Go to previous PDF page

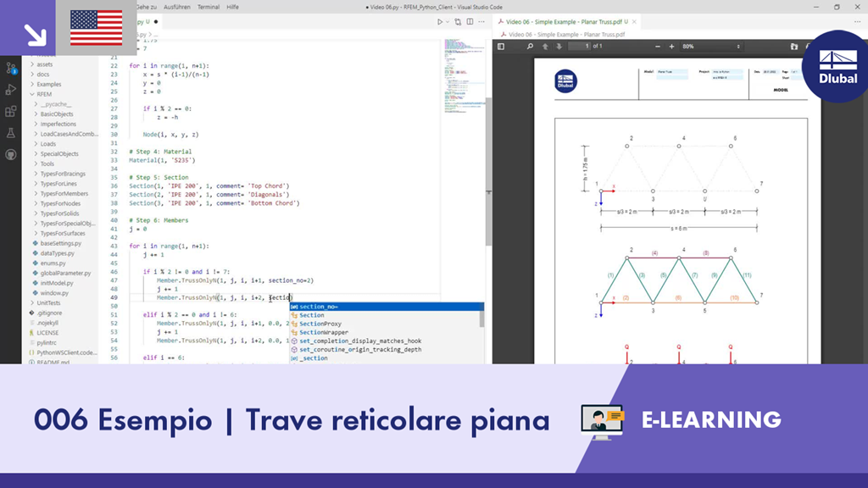click(x=545, y=47)
